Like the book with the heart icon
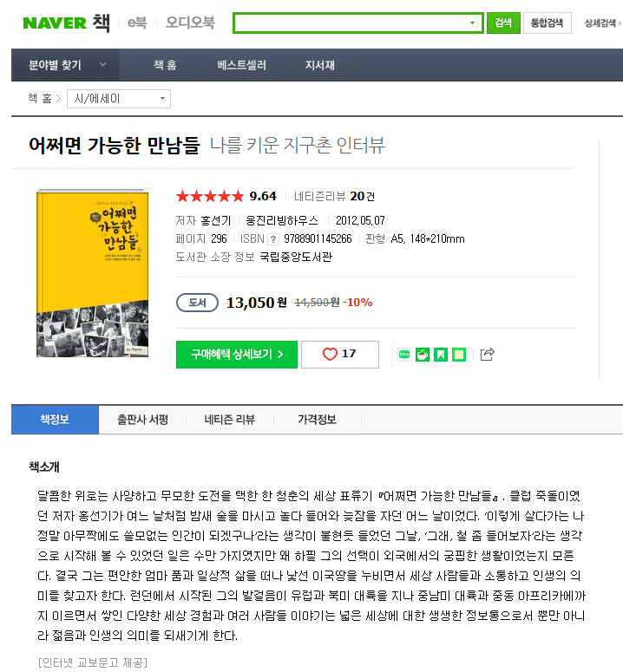623x672 pixels. pyautogui.click(x=339, y=355)
